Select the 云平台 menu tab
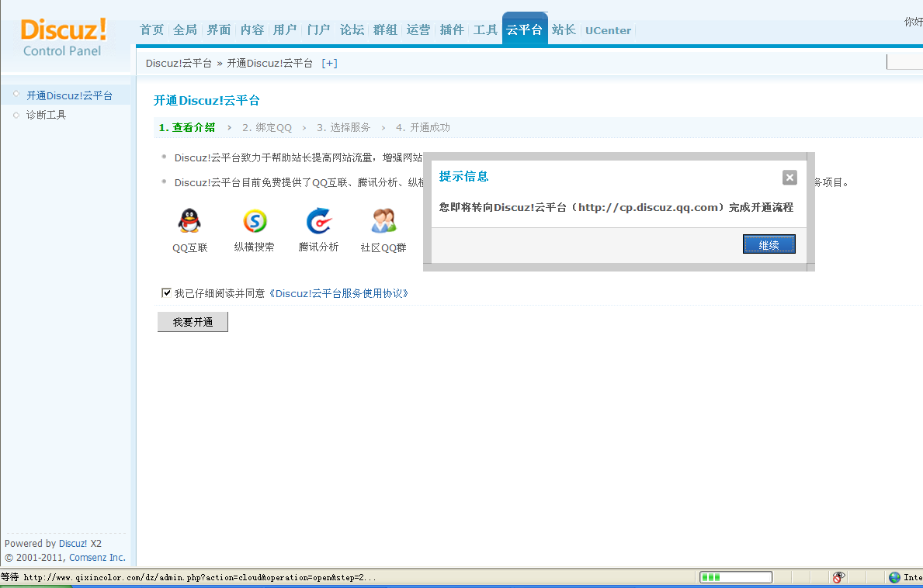The height and width of the screenshot is (588, 923). pos(525,29)
